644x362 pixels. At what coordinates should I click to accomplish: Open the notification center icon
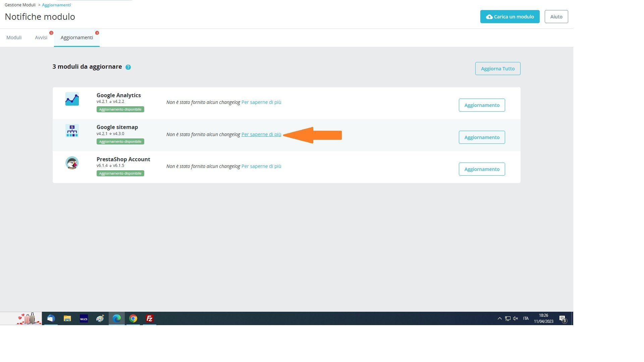pos(563,319)
